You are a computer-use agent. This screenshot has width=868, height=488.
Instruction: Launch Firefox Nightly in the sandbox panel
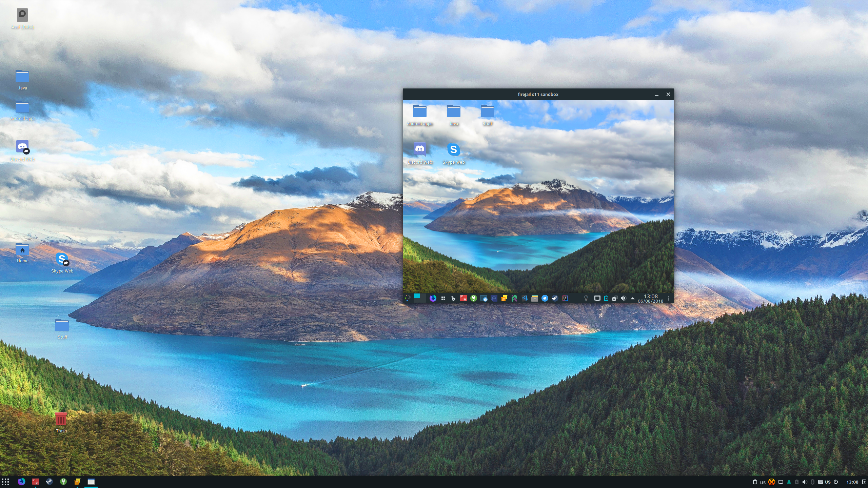[x=433, y=298]
